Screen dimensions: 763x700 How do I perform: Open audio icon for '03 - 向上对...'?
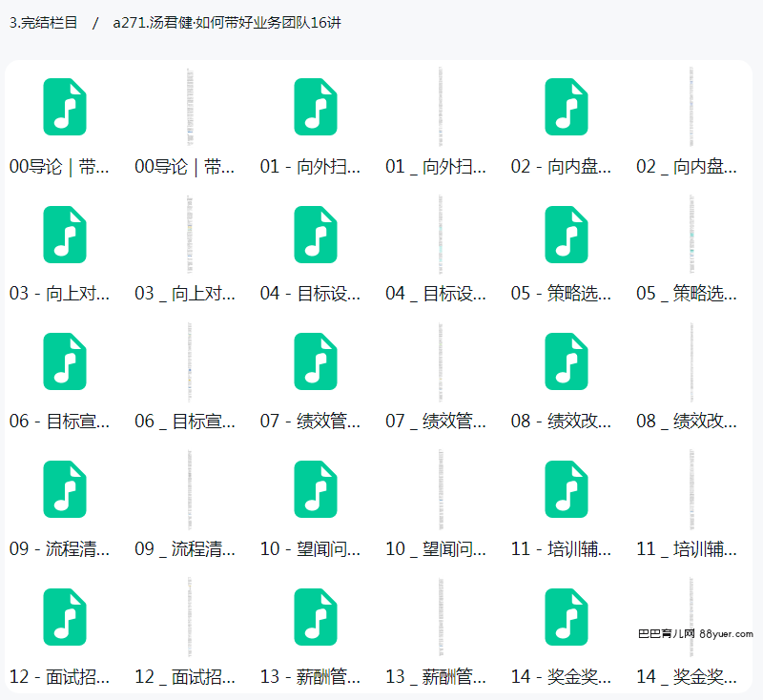[65, 235]
